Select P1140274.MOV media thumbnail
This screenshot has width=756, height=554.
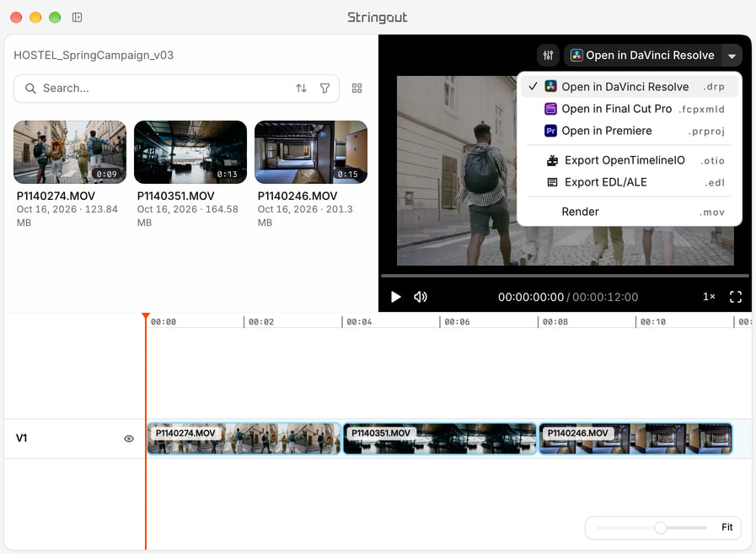tap(70, 152)
